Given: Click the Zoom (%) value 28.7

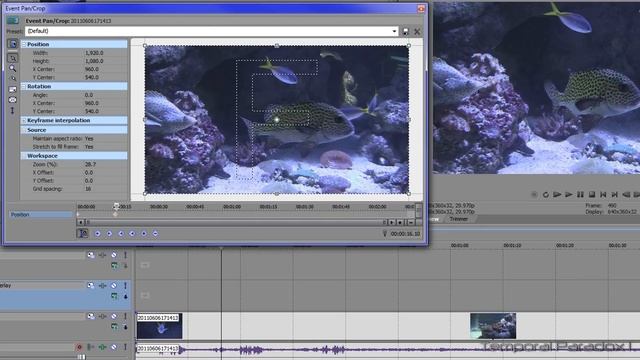Looking at the screenshot, I should coord(90,164).
